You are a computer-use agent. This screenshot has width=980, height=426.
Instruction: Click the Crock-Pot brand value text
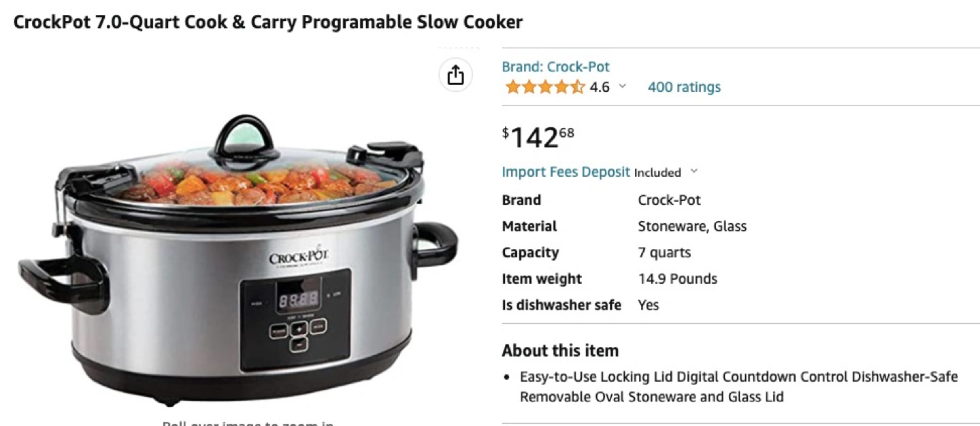pos(669,200)
